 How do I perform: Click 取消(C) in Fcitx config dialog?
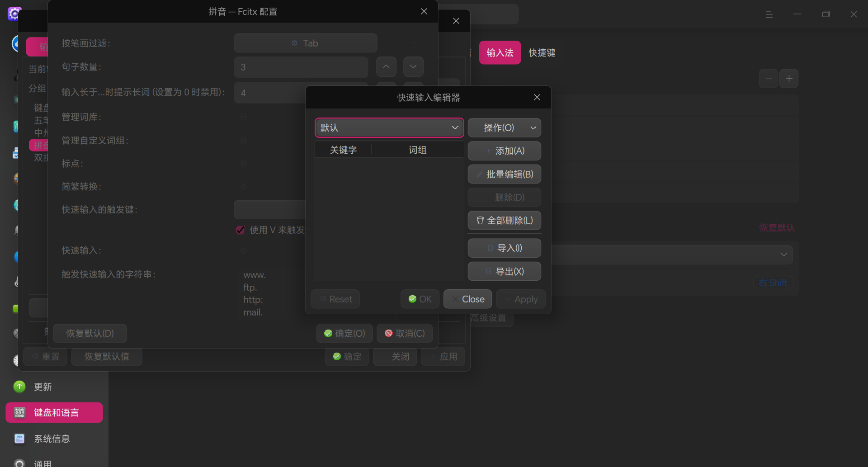pos(405,334)
